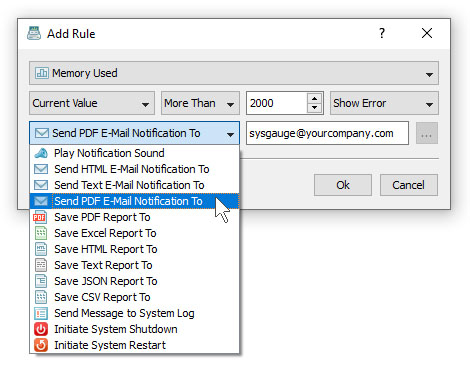Viewport: 470px width, 365px height.
Task: Decrease the 2000 threshold with down arrow
Action: pos(314,108)
